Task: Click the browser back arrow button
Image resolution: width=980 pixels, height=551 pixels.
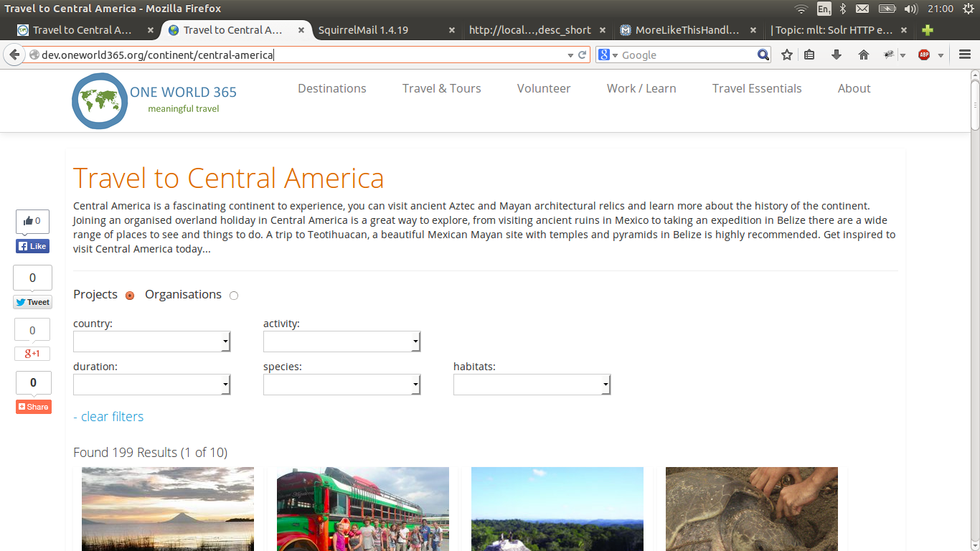Action: click(14, 55)
